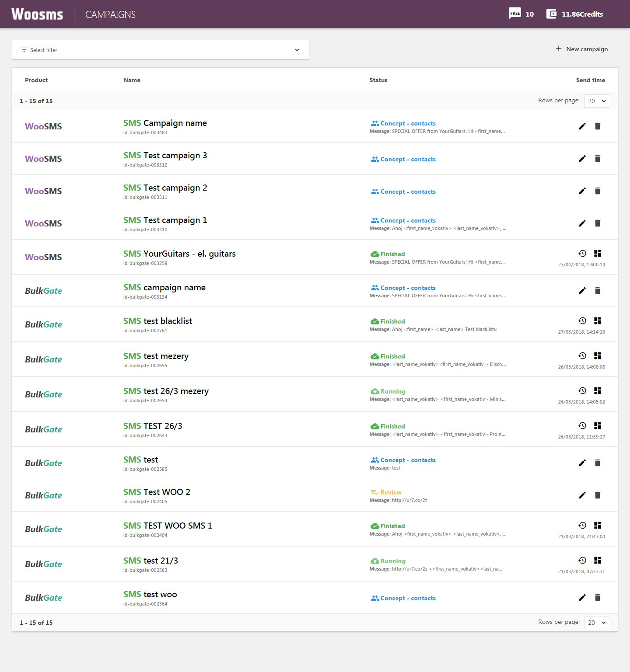Open the credits balance icon
The height and width of the screenshot is (672, 630).
[550, 14]
